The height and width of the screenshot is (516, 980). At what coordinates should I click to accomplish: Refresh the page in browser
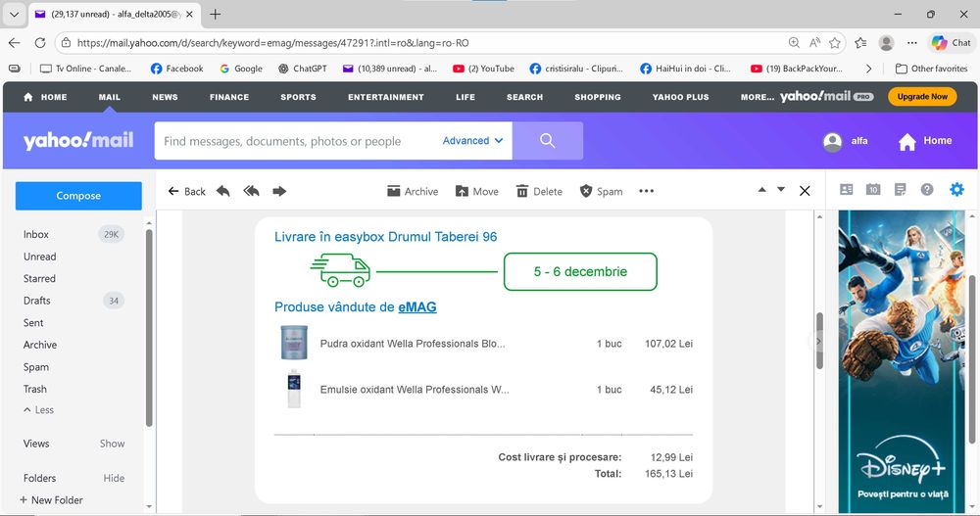click(x=40, y=42)
